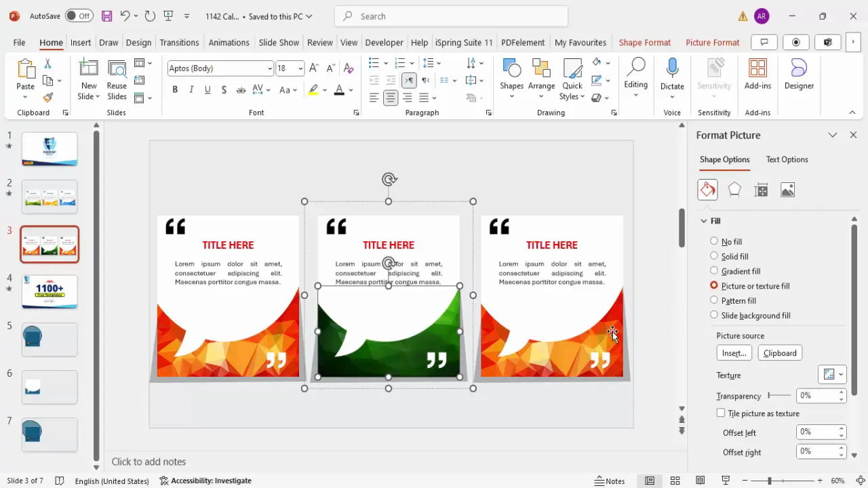Select the No fill option
Viewport: 868px width, 488px height.
coord(714,241)
